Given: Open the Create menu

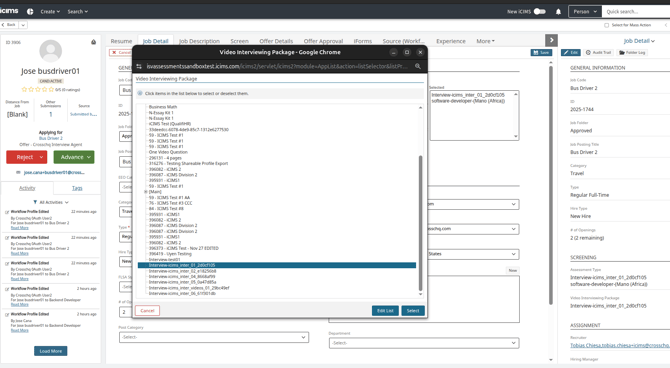Looking at the screenshot, I should 50,12.
